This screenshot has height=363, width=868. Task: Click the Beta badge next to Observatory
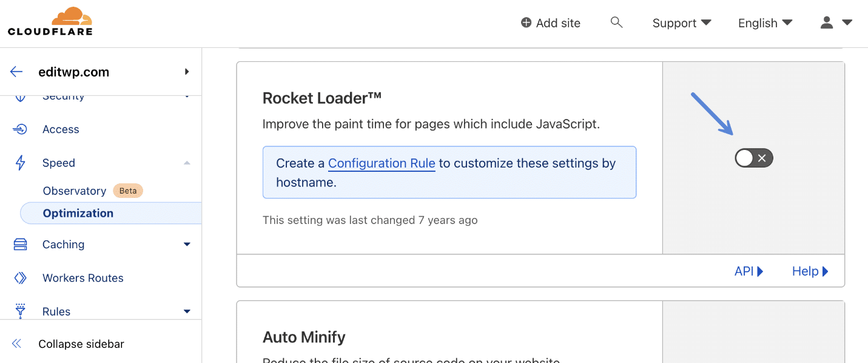[x=127, y=190]
